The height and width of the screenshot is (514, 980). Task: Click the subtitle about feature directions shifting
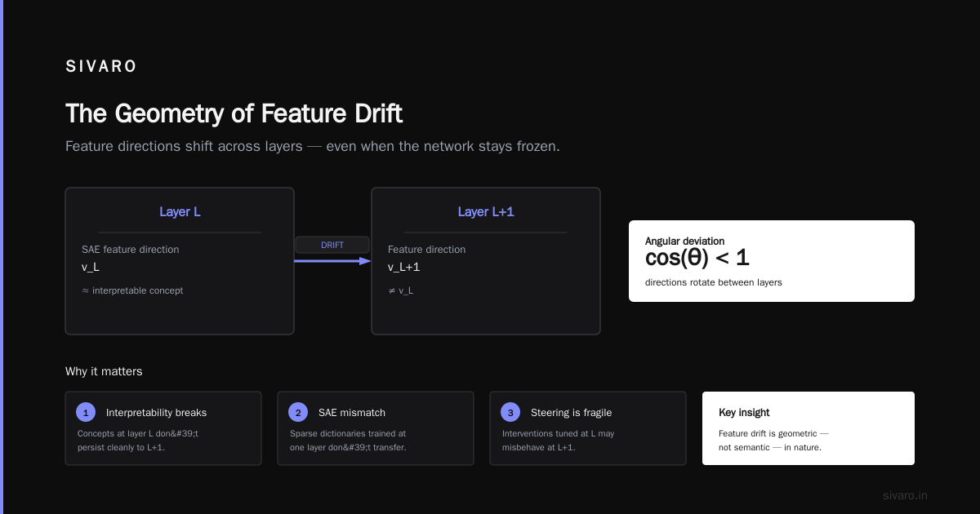(x=312, y=147)
